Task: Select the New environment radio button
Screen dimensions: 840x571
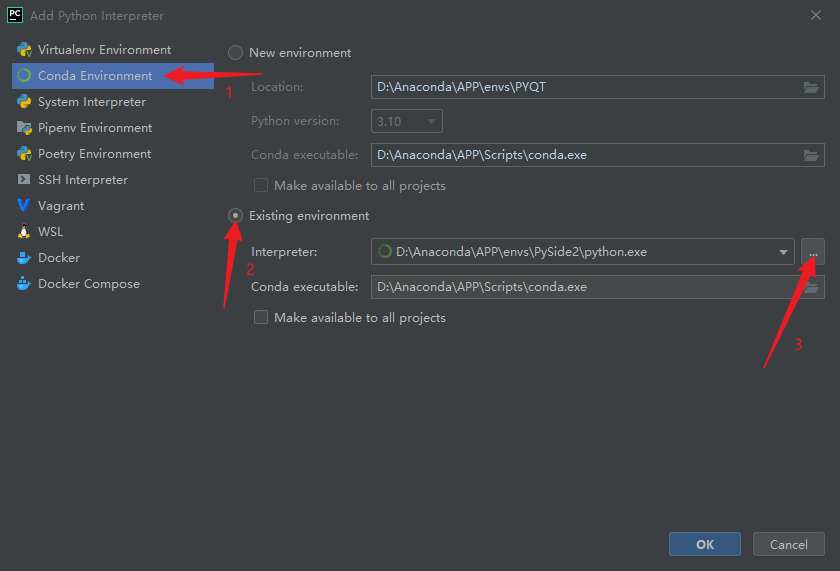Action: point(235,52)
